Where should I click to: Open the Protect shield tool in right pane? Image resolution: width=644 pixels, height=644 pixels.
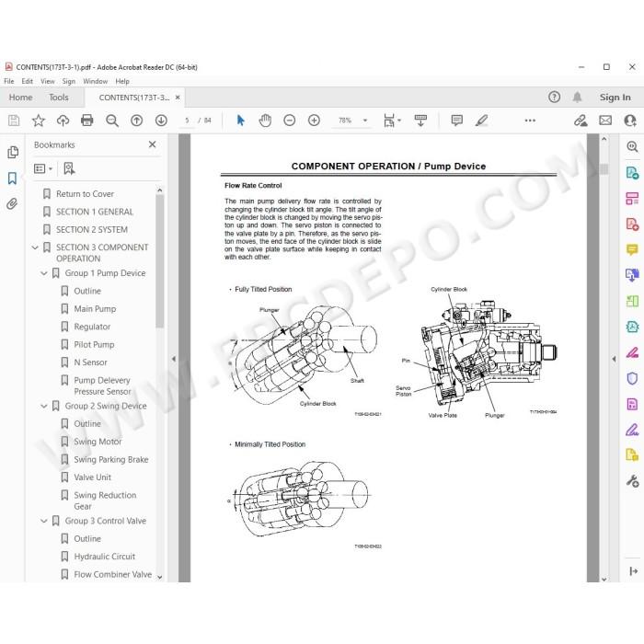tap(632, 378)
